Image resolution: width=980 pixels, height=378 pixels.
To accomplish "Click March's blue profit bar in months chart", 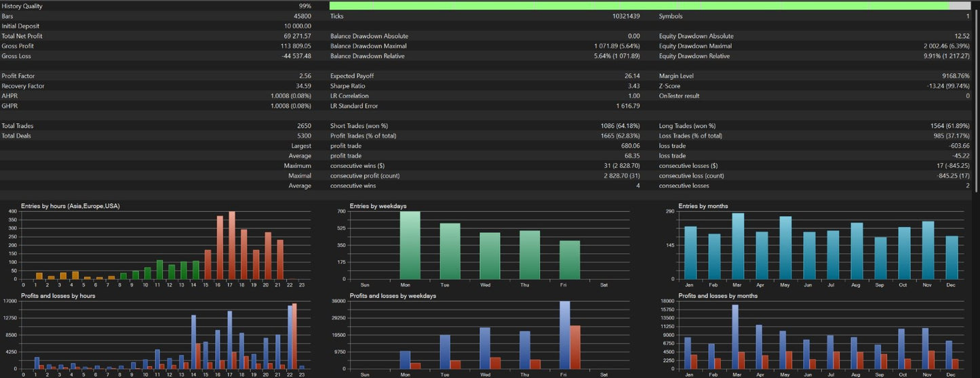I will pyautogui.click(x=735, y=337).
